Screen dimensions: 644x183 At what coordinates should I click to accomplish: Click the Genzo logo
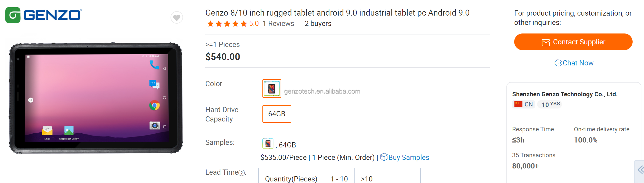44,15
